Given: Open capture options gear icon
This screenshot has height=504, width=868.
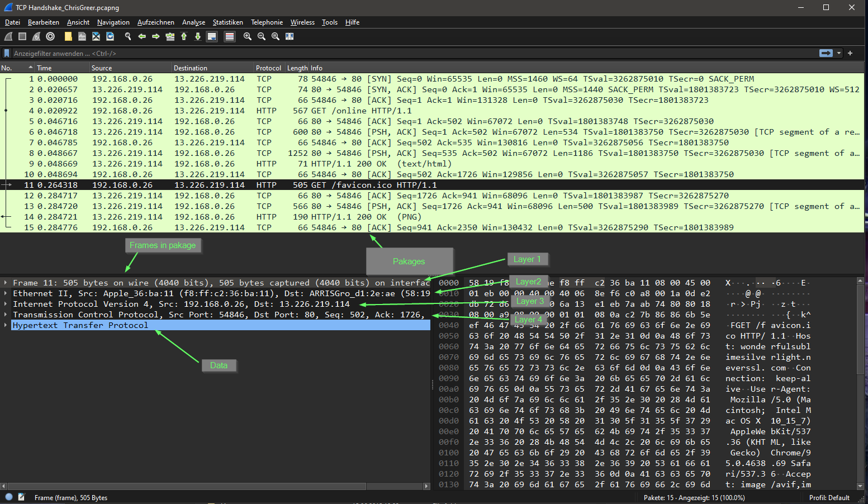Looking at the screenshot, I should point(50,36).
